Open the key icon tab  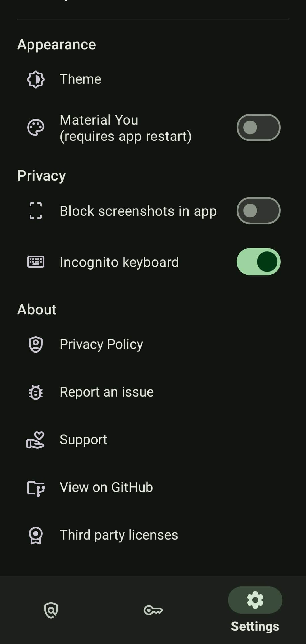click(153, 610)
